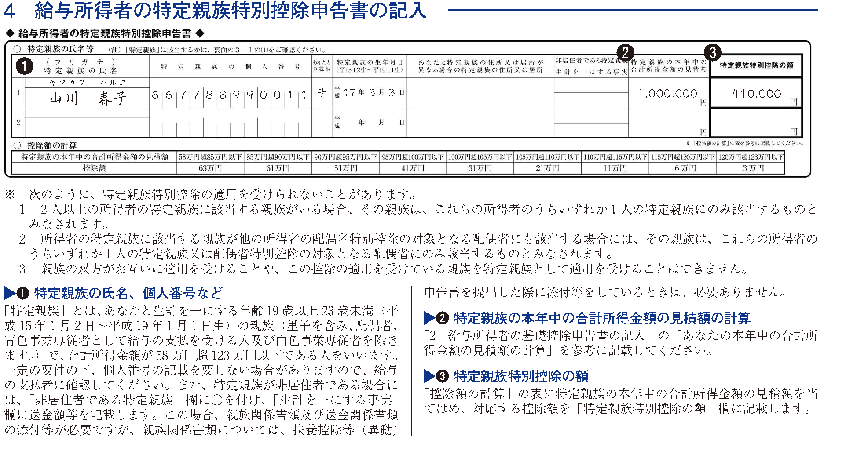Click the diamond left of the 給与所得者の特定親族特別控除申告書 subtitle

[x=10, y=33]
